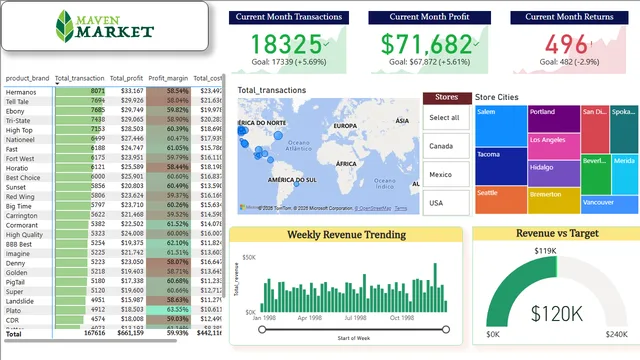Screen dimensions: 640x360
Task: Select the Best Choice brand row
Action: 113,178
